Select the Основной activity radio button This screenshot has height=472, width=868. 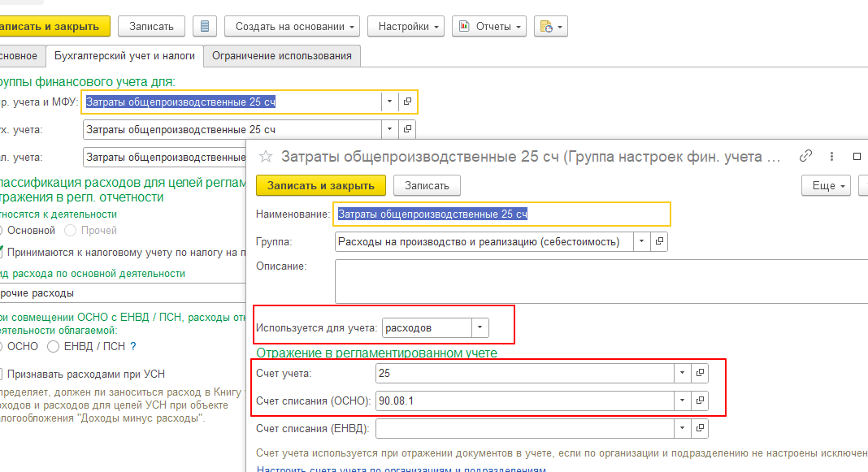[x=0, y=230]
